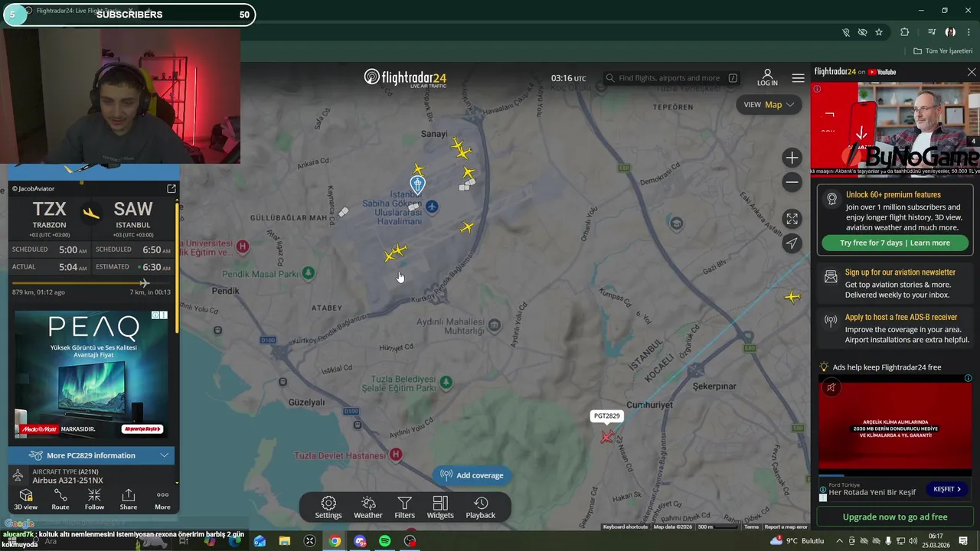Screen dimensions: 980x551
Task: Select yellow aircraft near map's right edge
Action: coord(792,297)
